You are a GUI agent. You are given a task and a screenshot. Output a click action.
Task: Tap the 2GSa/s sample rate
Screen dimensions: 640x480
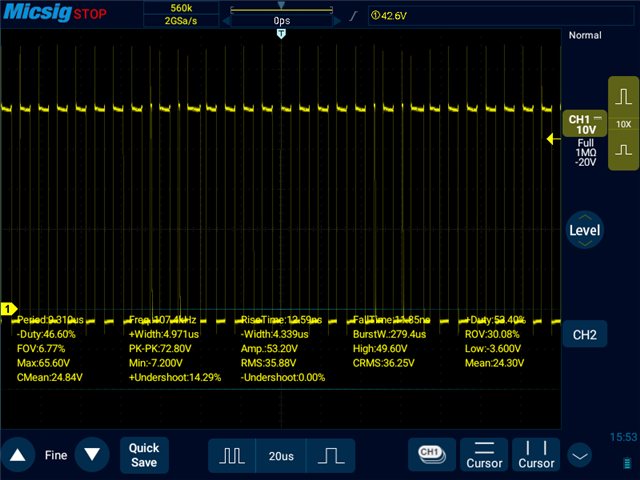(x=181, y=21)
